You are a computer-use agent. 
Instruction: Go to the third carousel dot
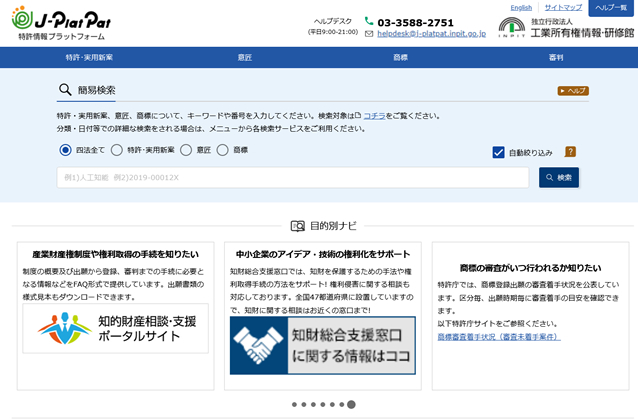click(313, 405)
